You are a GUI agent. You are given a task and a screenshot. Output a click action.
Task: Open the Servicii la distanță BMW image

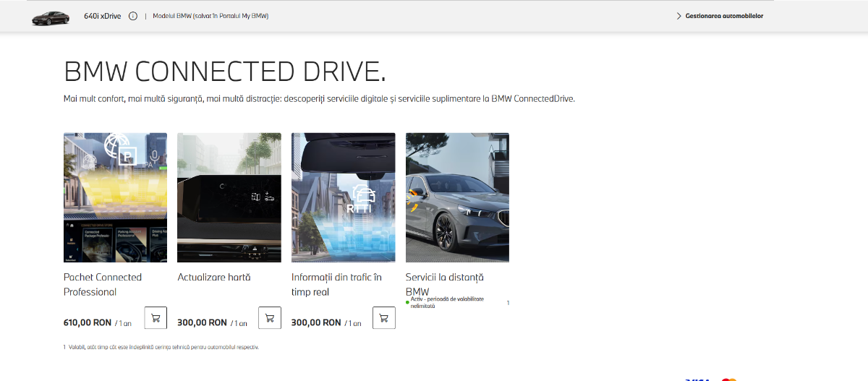click(457, 197)
